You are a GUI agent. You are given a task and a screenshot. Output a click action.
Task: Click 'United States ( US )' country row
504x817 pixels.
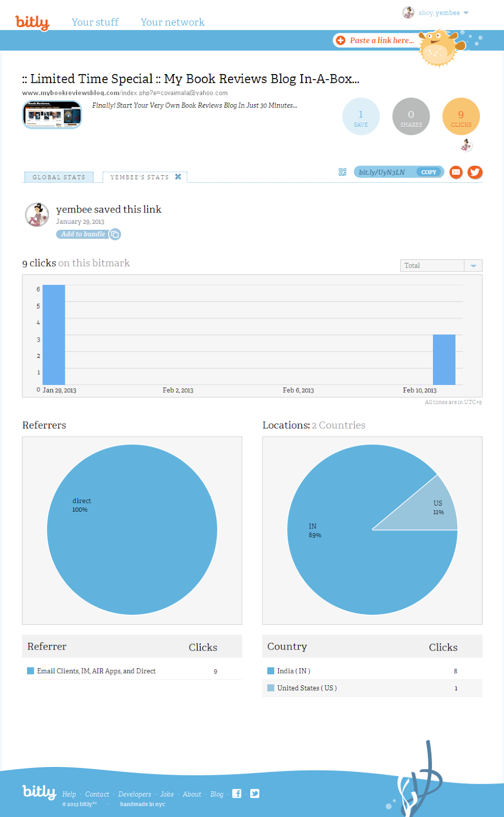point(372,688)
